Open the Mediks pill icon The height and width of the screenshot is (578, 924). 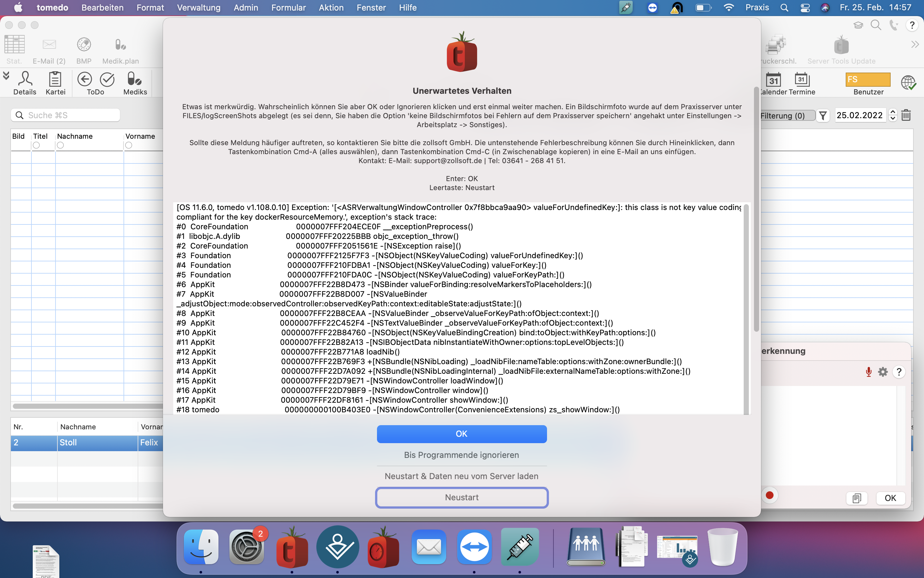pyautogui.click(x=134, y=79)
